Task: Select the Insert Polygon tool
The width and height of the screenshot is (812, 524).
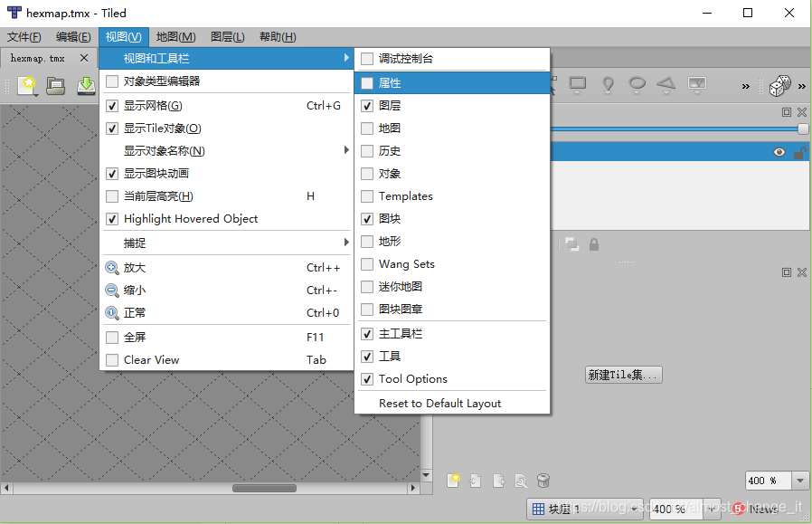Action: pos(666,85)
